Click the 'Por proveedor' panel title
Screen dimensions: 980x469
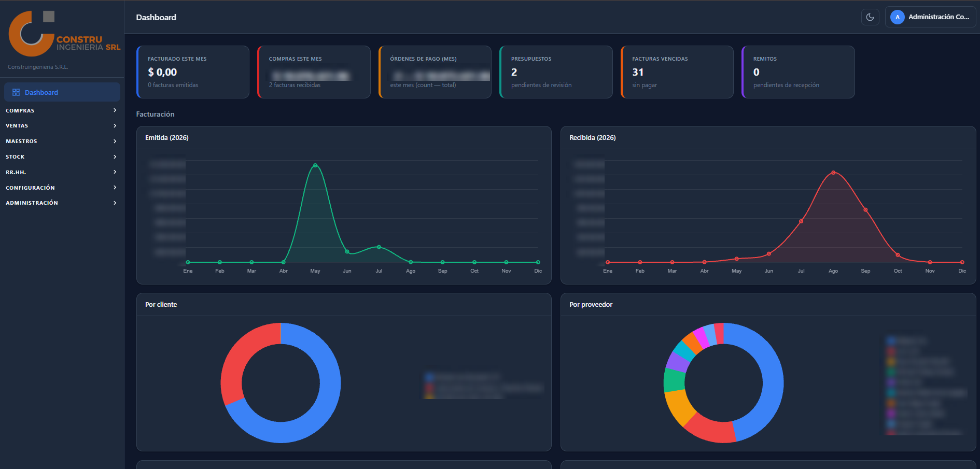(591, 305)
